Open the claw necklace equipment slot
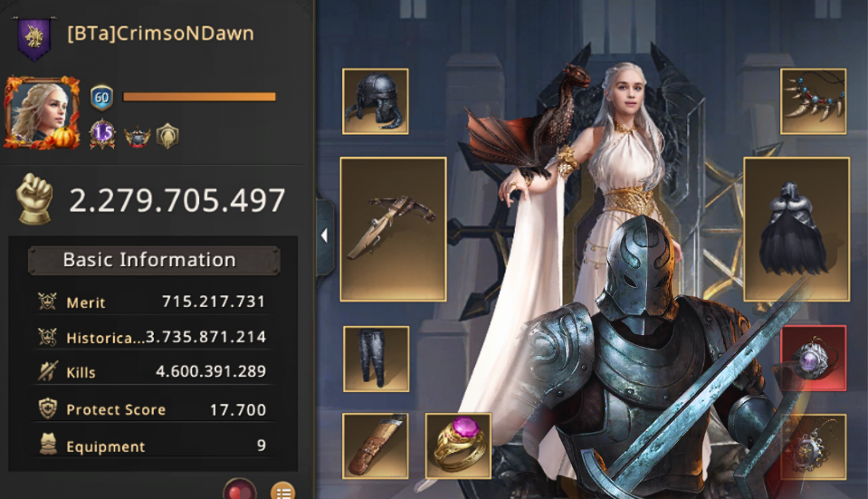Viewport: 868px width, 499px height. point(813,101)
